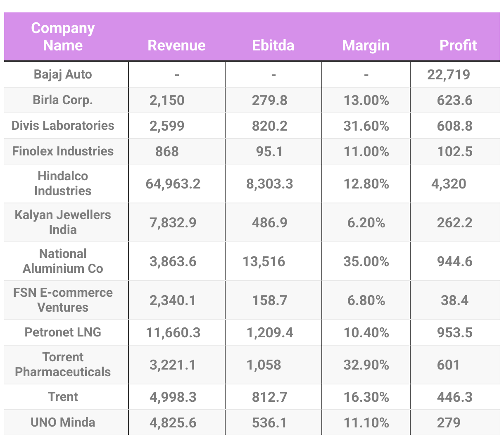Select Petronet LNG company name cell

pos(63,332)
